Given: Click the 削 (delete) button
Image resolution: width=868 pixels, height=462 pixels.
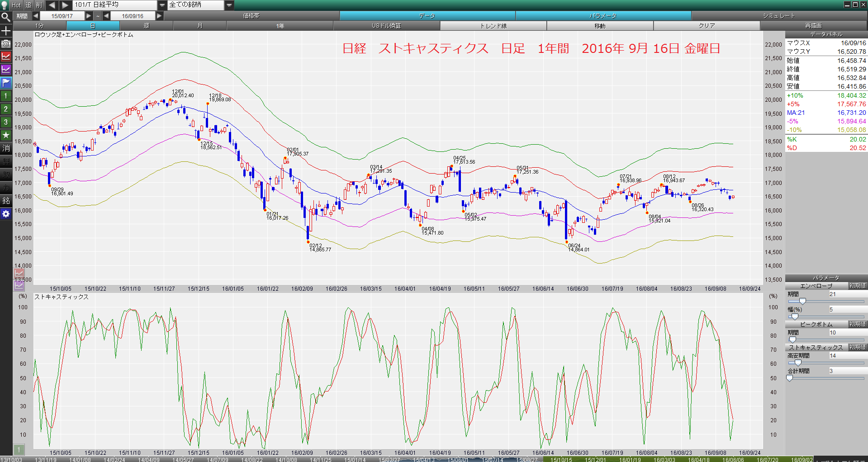Looking at the screenshot, I should (x=39, y=5).
